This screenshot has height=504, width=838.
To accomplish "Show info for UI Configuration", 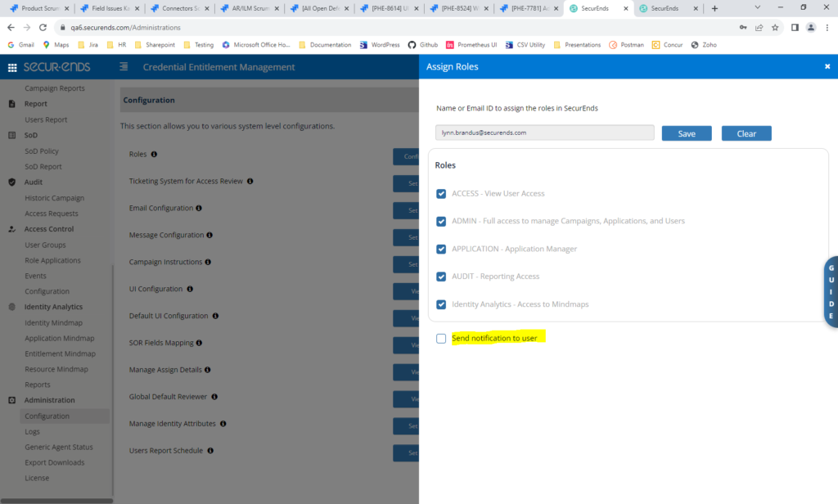I will click(190, 289).
